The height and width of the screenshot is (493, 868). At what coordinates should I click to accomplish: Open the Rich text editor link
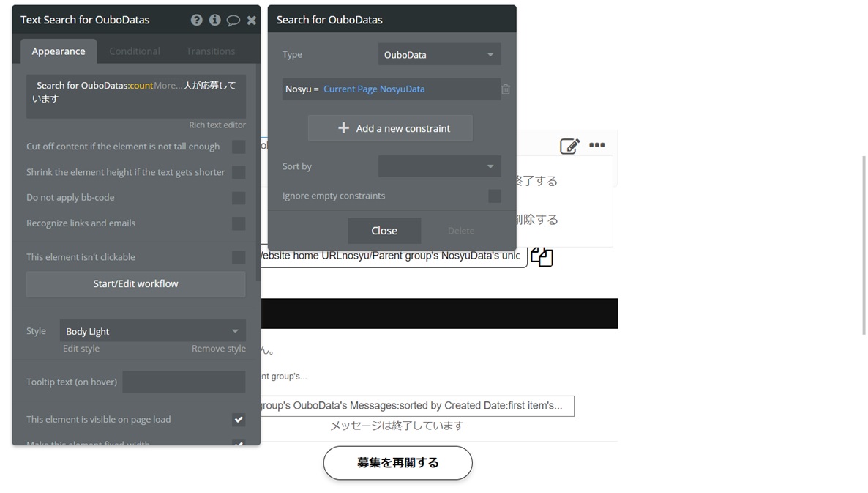click(217, 125)
